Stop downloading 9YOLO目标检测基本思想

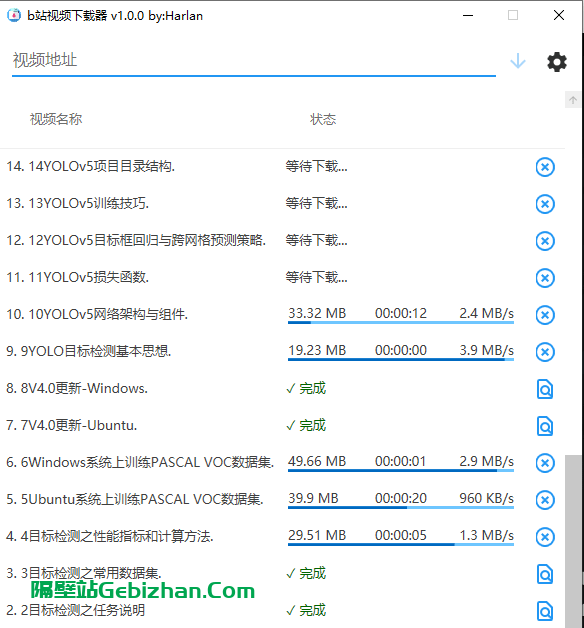coord(545,352)
